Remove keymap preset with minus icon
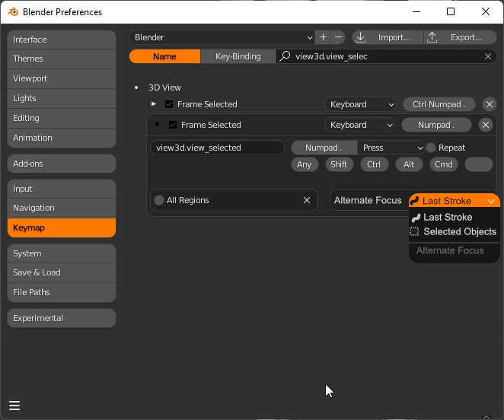Viewport: 504px width, 420px height. point(338,37)
